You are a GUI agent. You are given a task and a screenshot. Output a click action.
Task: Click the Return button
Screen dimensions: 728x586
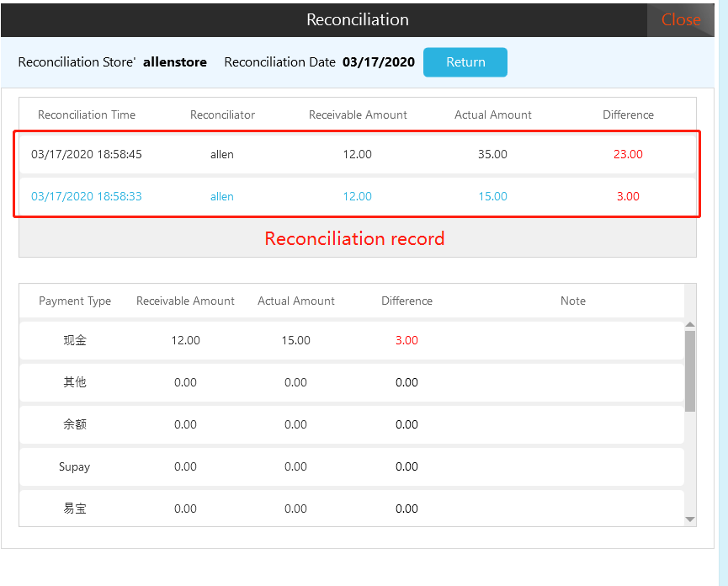coord(465,62)
